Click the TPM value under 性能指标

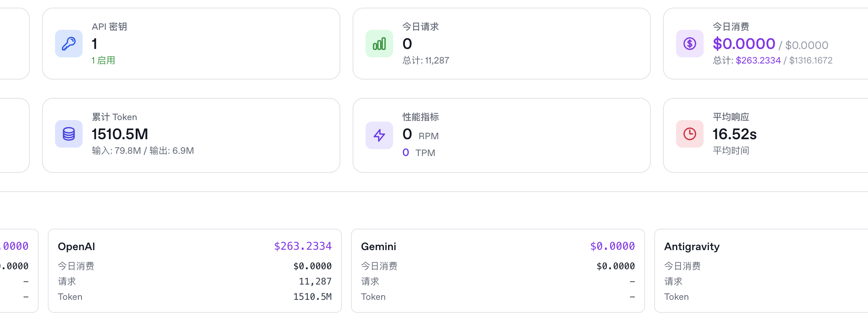pyautogui.click(x=406, y=153)
